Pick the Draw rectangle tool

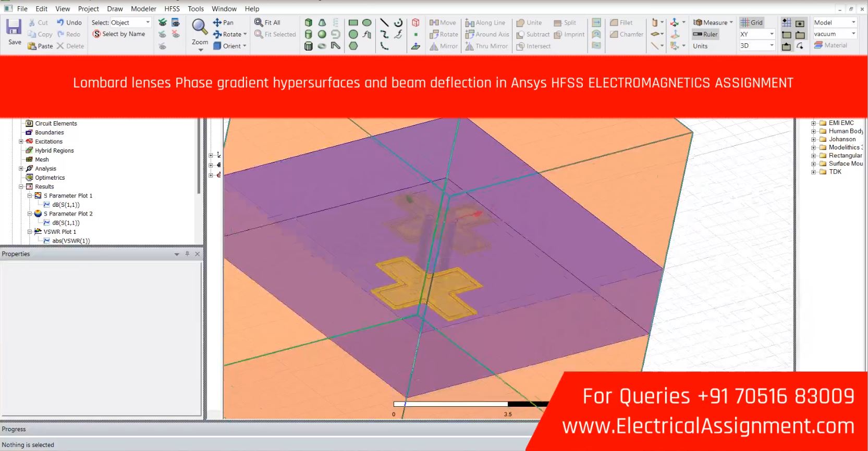click(x=353, y=22)
